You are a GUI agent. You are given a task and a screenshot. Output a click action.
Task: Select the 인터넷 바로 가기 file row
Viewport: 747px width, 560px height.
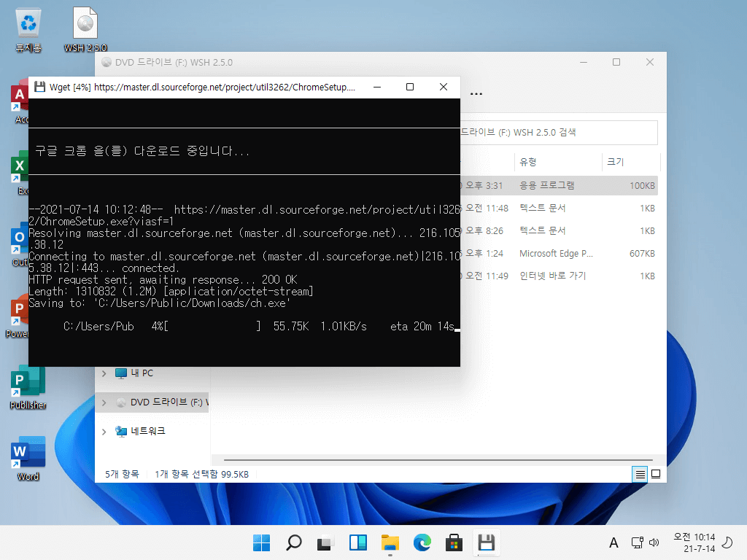pyautogui.click(x=559, y=276)
